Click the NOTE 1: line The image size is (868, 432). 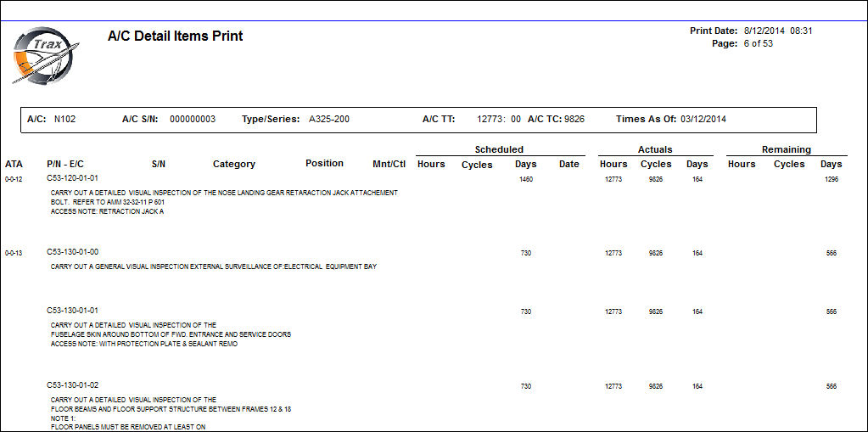61,418
